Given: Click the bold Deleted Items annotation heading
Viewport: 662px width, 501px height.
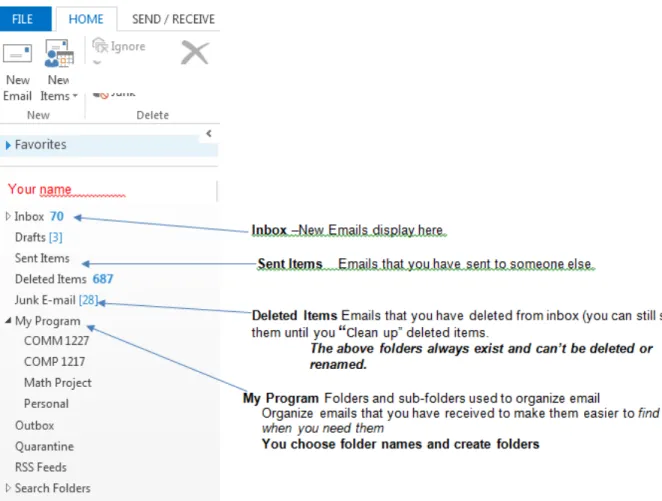Looking at the screenshot, I should click(295, 315).
